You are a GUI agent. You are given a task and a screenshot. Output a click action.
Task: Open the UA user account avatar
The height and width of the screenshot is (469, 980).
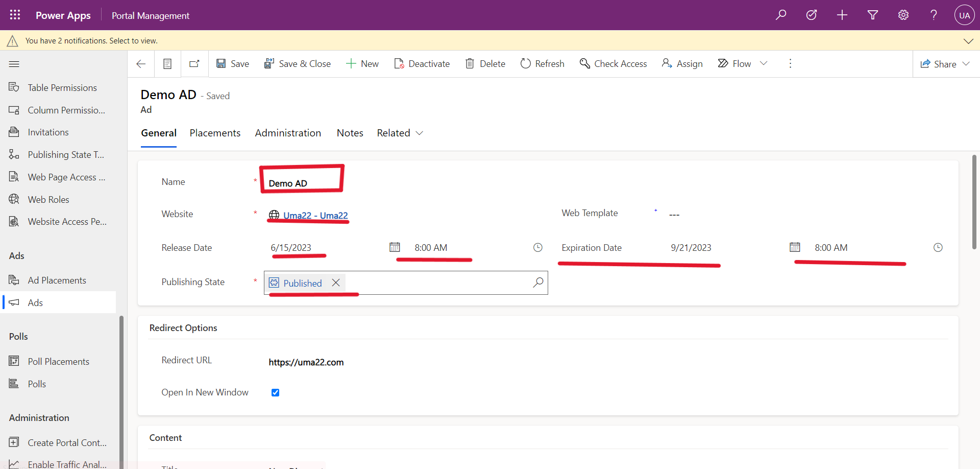pyautogui.click(x=964, y=15)
